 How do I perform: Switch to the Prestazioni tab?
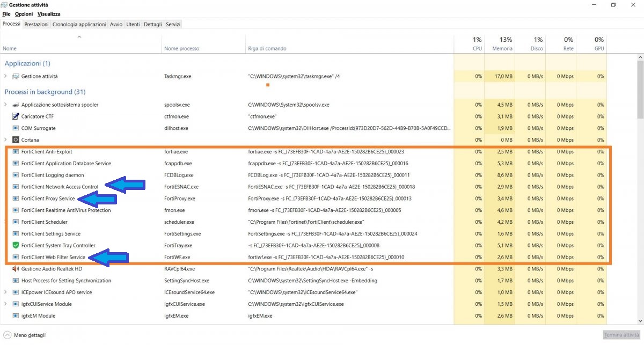[x=36, y=24]
